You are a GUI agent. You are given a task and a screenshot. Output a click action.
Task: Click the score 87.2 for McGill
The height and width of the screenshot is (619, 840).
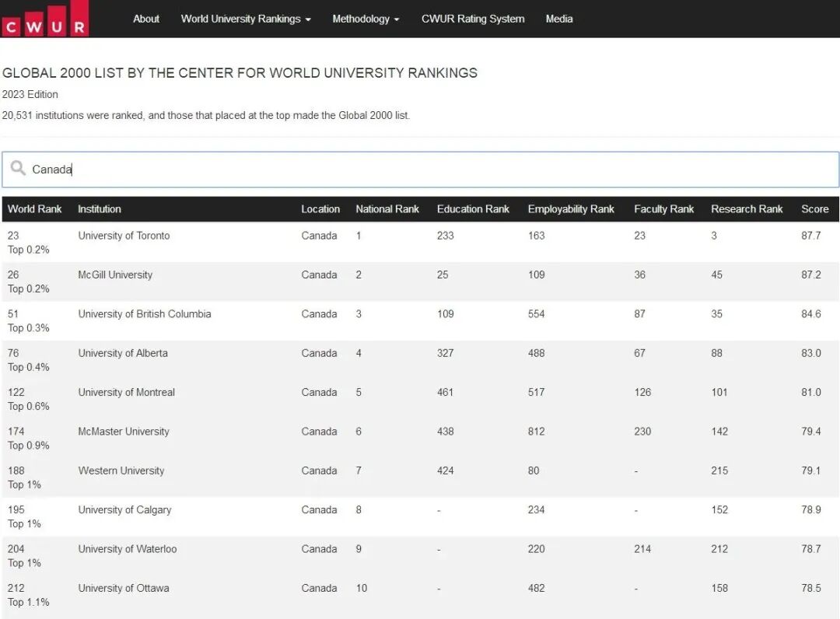(x=811, y=275)
